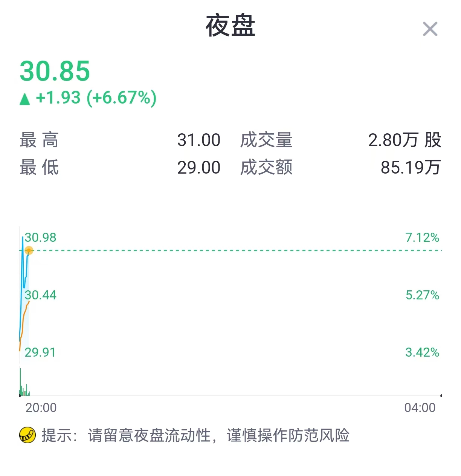Click the 5.27% percent axis label
461x476 pixels.
(422, 295)
